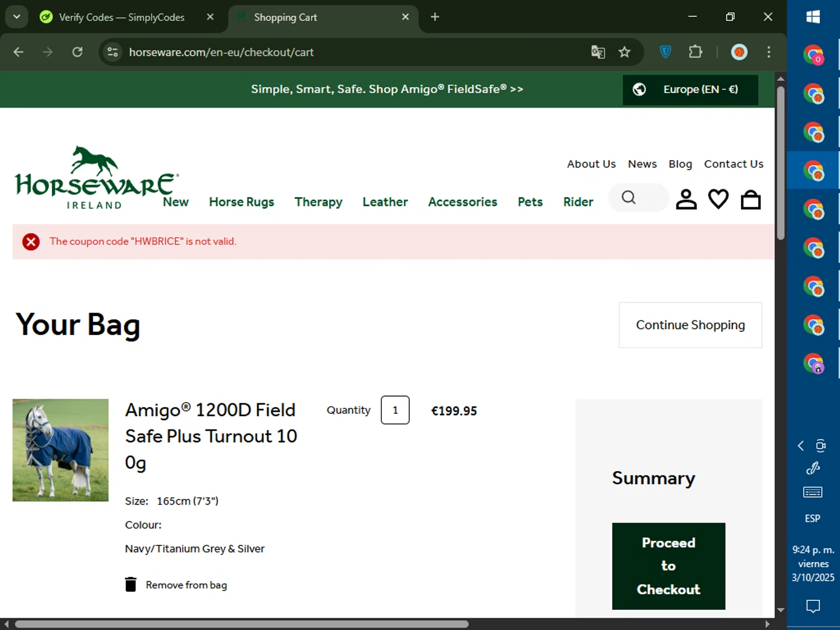Reload the page with refresh icon

click(x=77, y=52)
